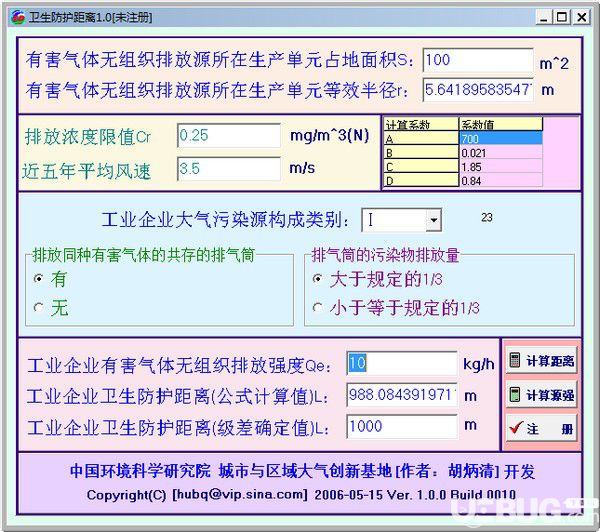Click the 中国环境科学研究院 developer credit line
Viewport: 600px width, 532px height.
[302, 471]
